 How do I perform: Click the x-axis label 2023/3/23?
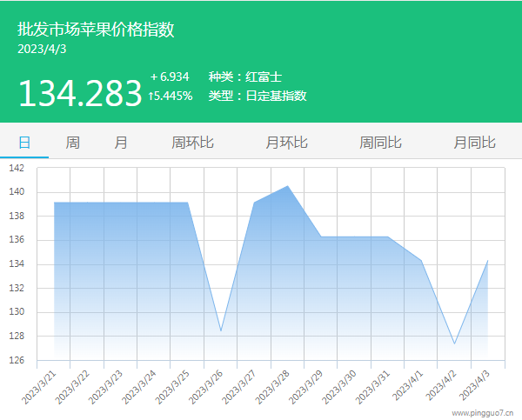point(105,387)
